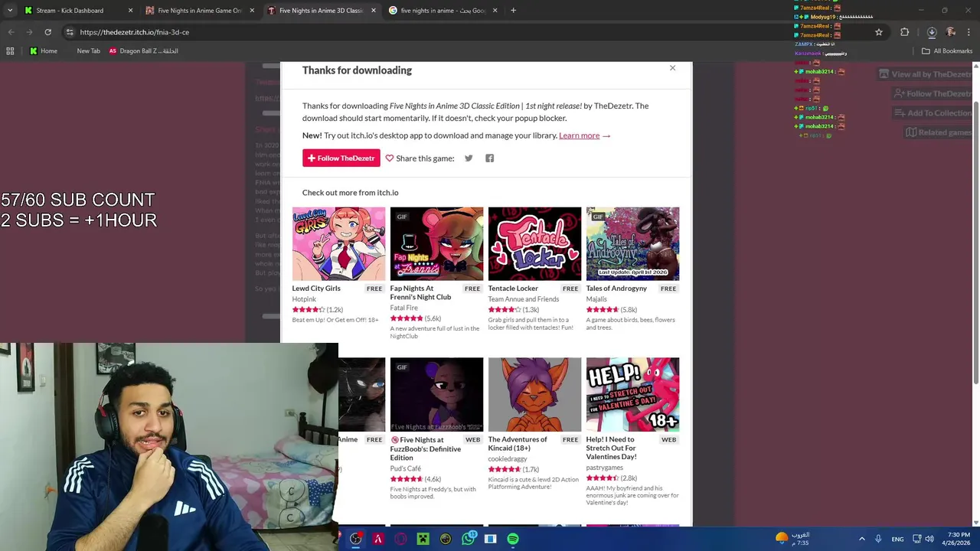
Task: Close the Thanks for downloading dialog
Action: 672,68
